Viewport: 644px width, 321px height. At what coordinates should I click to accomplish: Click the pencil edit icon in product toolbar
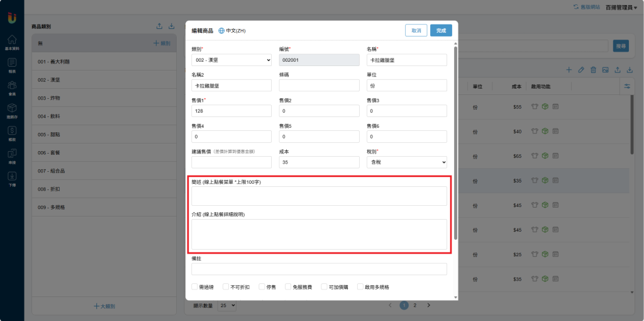pos(581,70)
